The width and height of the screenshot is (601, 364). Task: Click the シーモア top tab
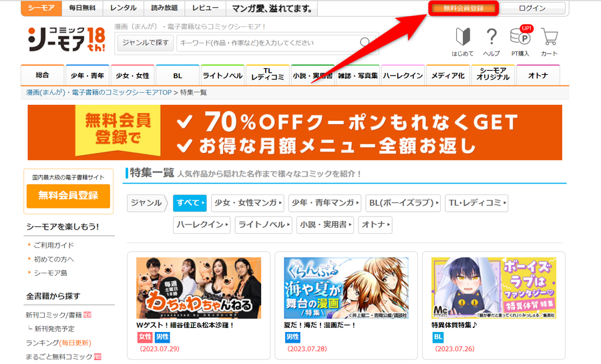point(41,8)
